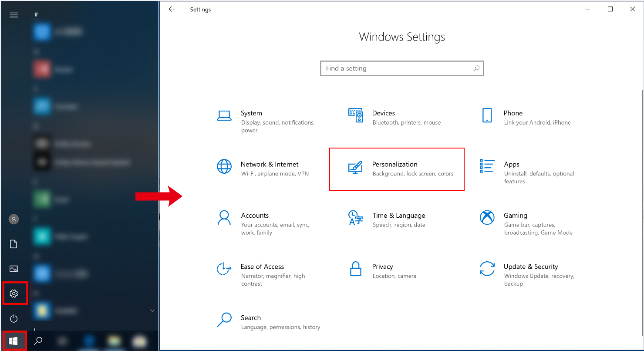Click "Language, permissions, history" description
644x351 pixels.
click(x=280, y=327)
